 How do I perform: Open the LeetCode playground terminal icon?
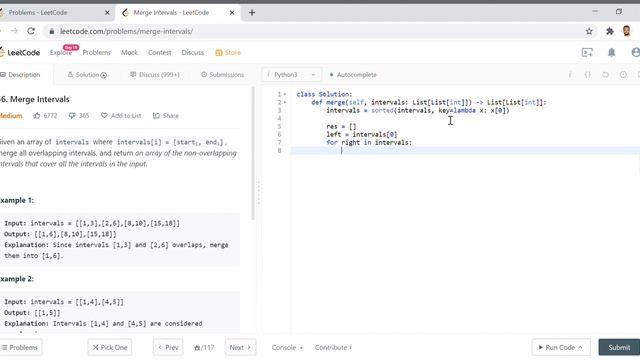[x=587, y=52]
